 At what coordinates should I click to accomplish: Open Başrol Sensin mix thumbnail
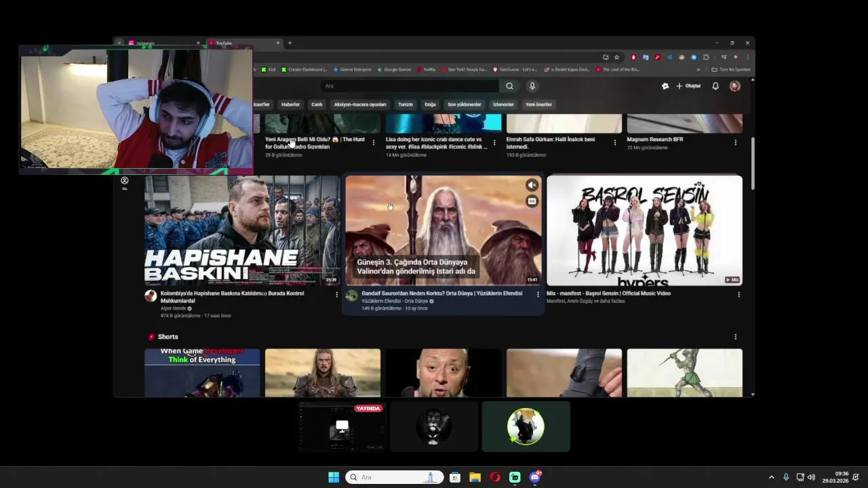(644, 230)
